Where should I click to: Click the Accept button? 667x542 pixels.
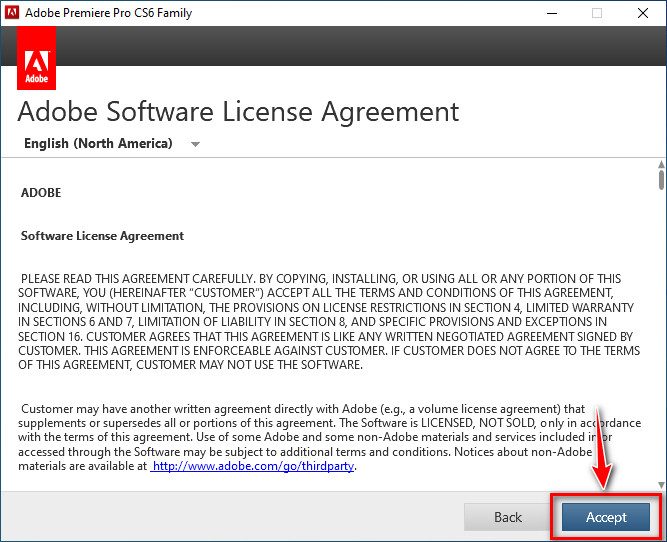click(606, 517)
